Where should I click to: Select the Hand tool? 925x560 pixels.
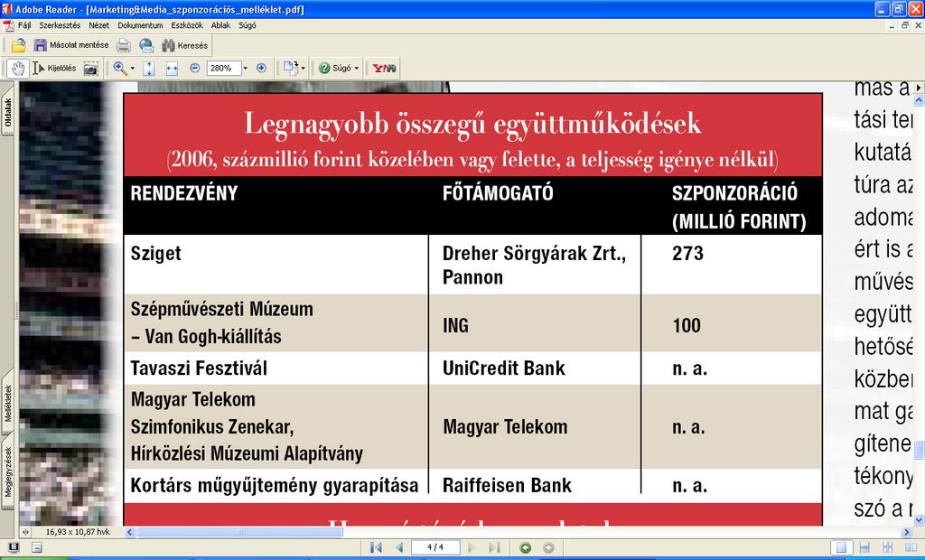(18, 69)
